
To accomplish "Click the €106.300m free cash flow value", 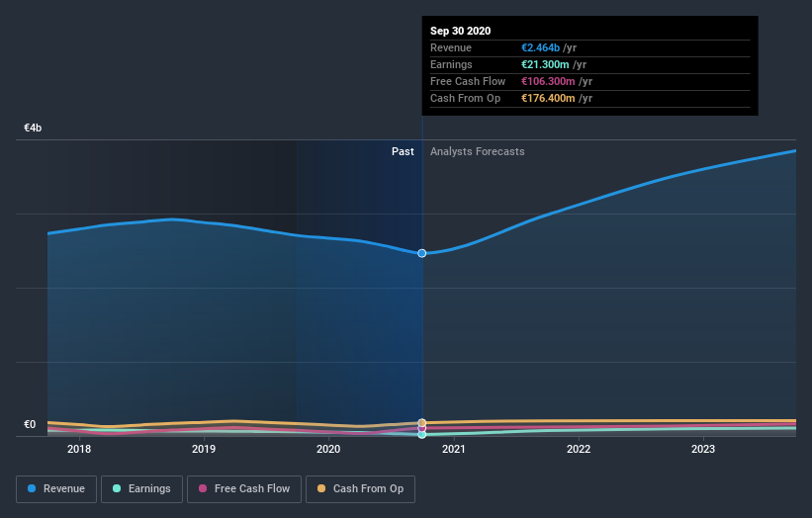I will tap(548, 81).
